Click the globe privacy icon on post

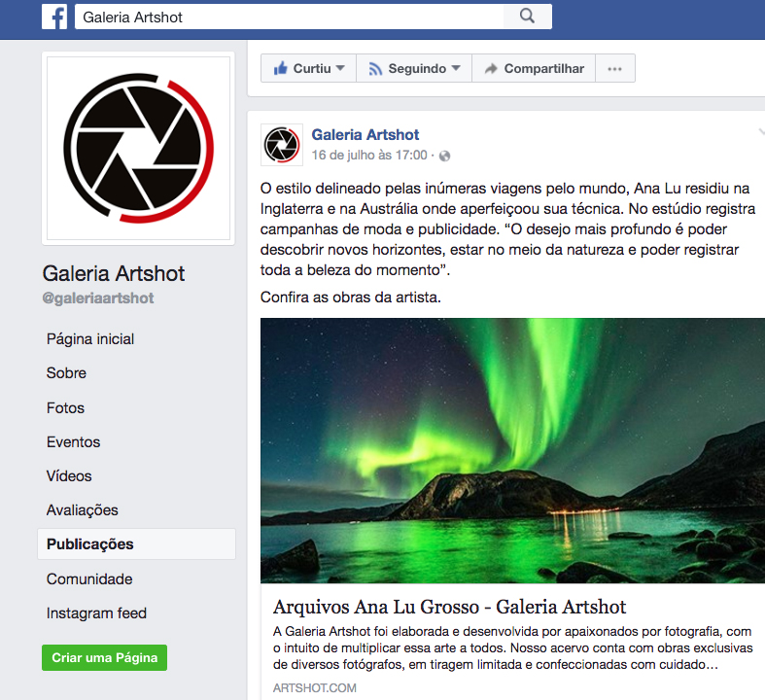444,156
